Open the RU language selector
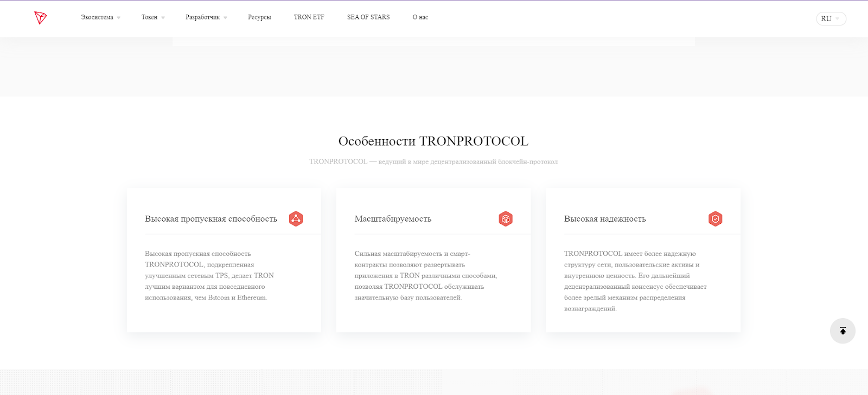Image resolution: width=868 pixels, height=395 pixels. (x=831, y=18)
